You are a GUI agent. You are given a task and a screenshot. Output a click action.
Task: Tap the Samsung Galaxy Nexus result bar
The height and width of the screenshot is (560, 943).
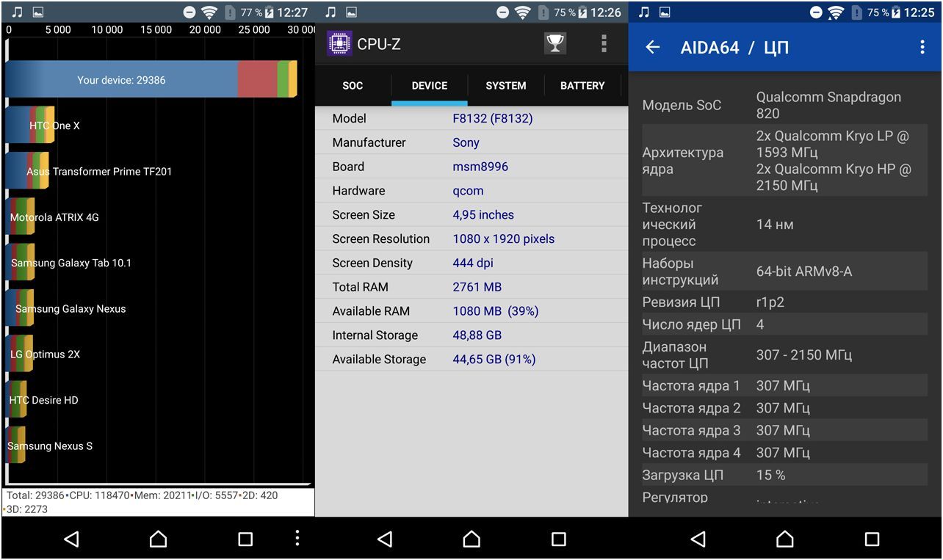tap(20, 309)
